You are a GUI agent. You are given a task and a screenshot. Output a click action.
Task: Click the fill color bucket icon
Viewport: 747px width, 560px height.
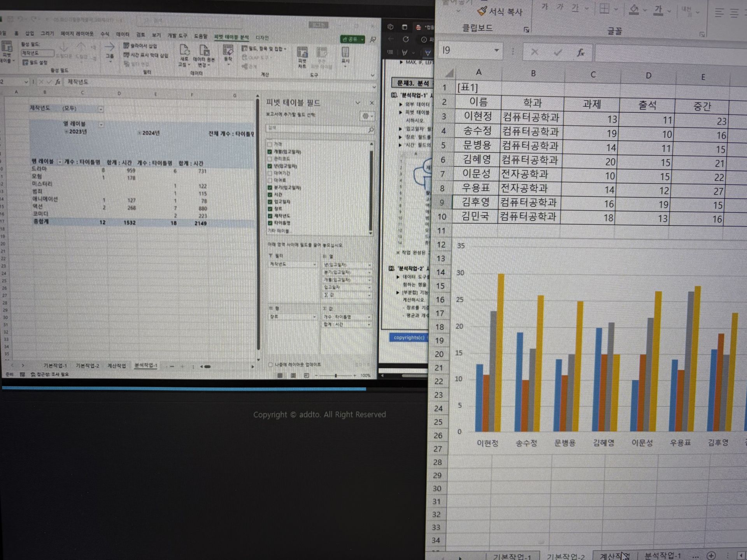pos(634,10)
